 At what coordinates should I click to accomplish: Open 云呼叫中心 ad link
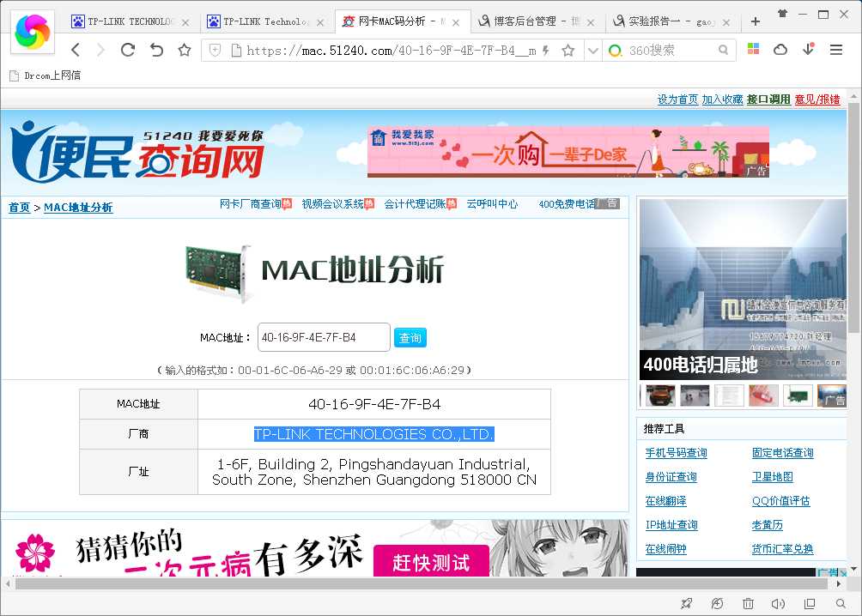click(492, 204)
